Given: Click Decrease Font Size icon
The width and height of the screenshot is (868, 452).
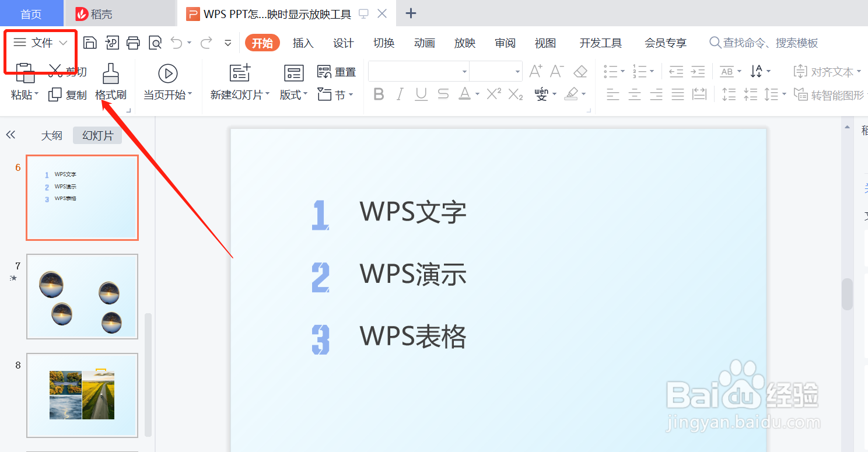Looking at the screenshot, I should point(557,71).
